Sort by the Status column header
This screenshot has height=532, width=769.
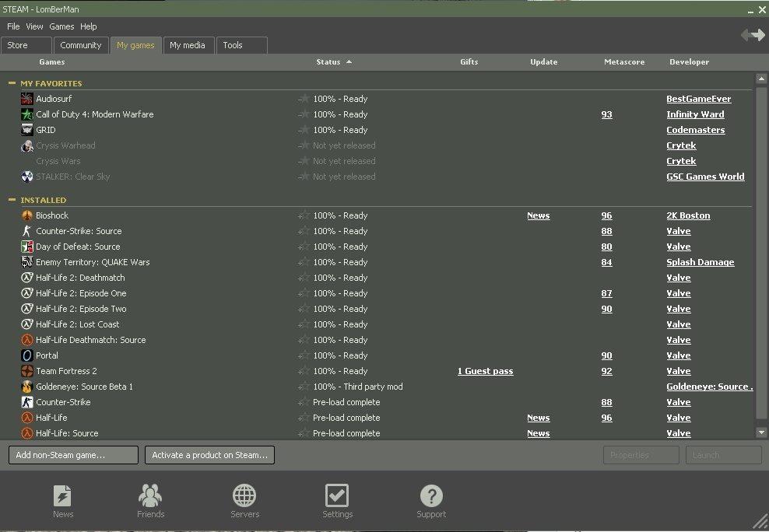pyautogui.click(x=328, y=62)
